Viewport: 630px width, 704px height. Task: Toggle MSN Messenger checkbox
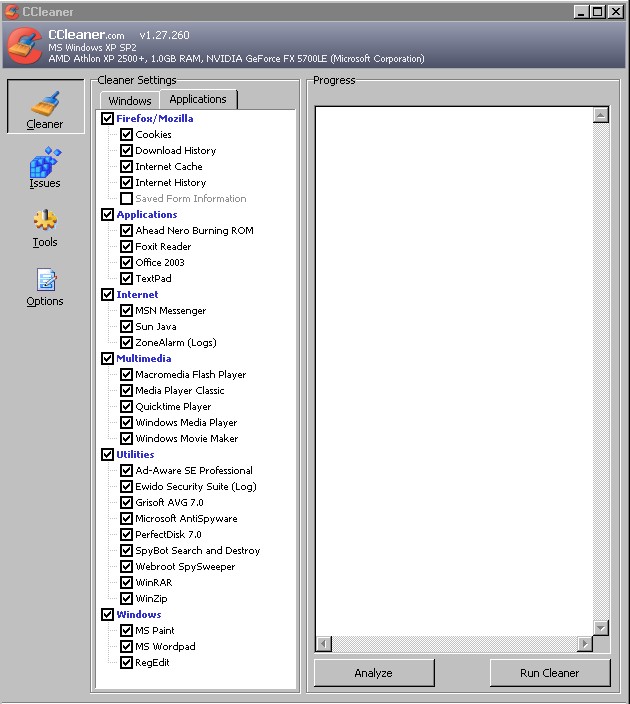pos(126,310)
